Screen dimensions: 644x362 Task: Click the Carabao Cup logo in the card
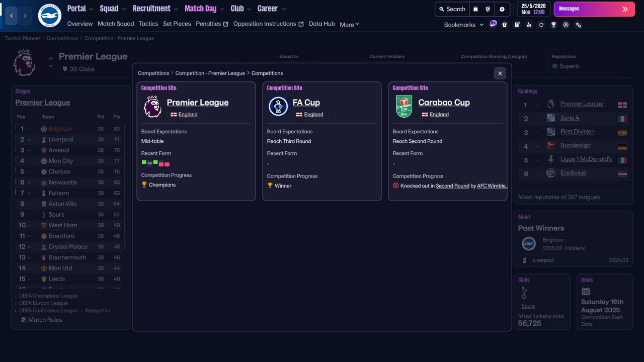[x=404, y=107]
